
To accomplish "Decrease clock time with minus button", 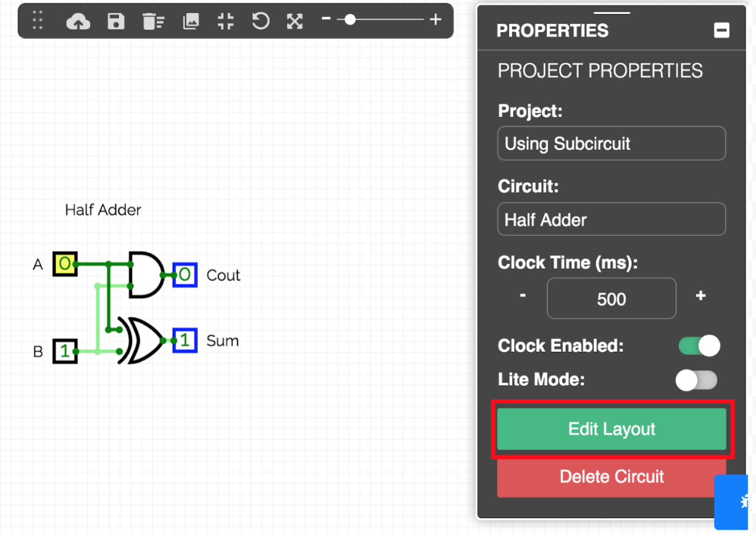I will click(x=522, y=296).
